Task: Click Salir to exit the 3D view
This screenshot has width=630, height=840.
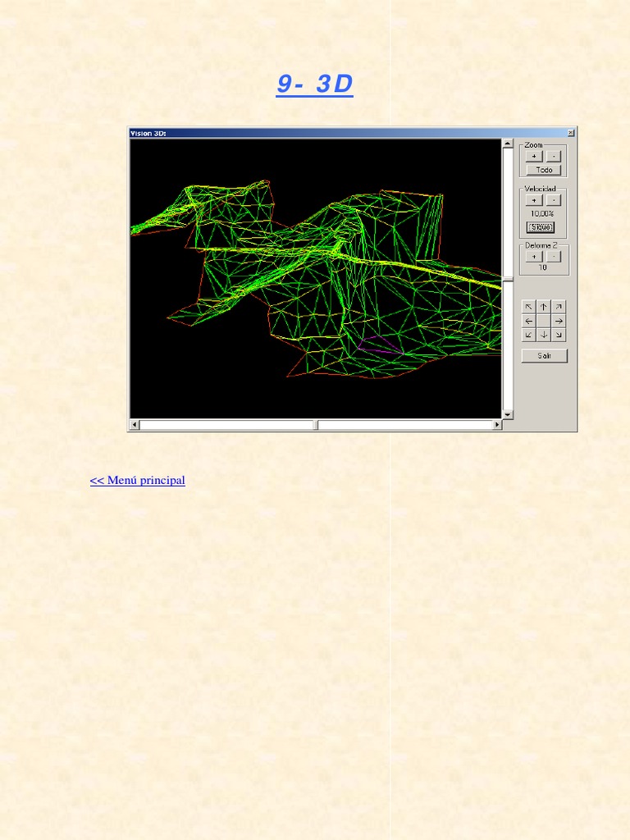Action: 545,356
